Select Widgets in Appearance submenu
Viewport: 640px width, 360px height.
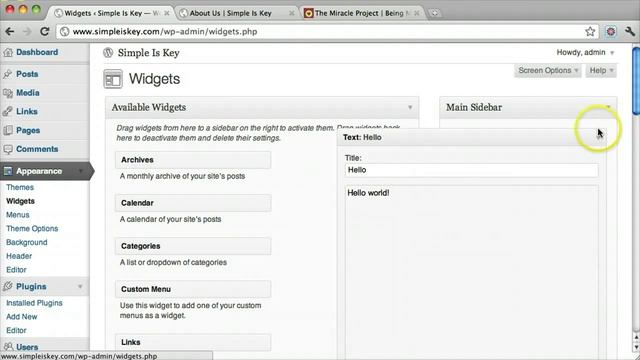[x=20, y=201]
